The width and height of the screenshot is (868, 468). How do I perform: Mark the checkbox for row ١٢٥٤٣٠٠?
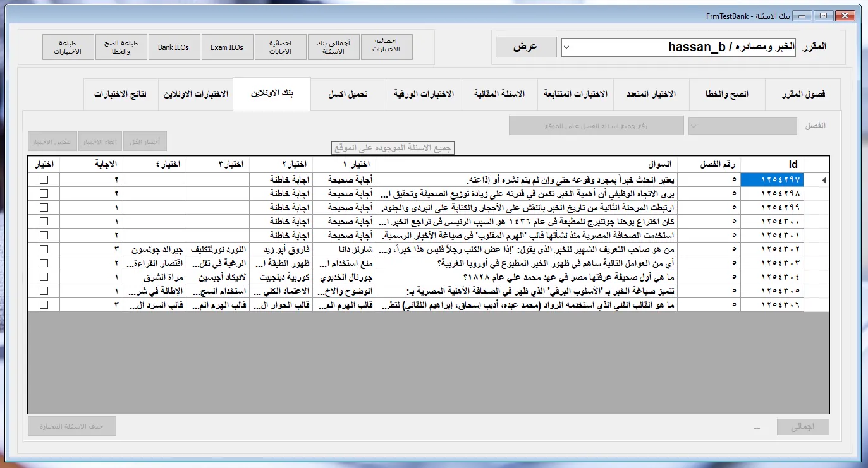pos(44,221)
